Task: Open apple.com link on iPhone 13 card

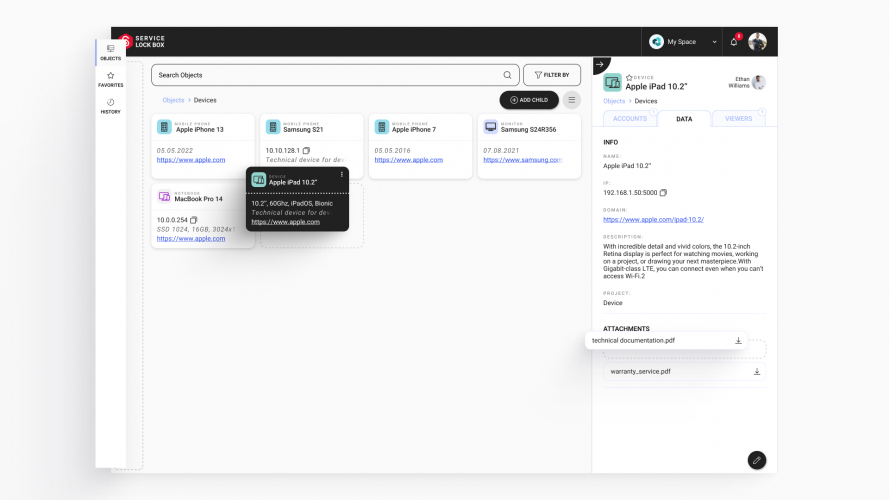Action: click(x=191, y=160)
